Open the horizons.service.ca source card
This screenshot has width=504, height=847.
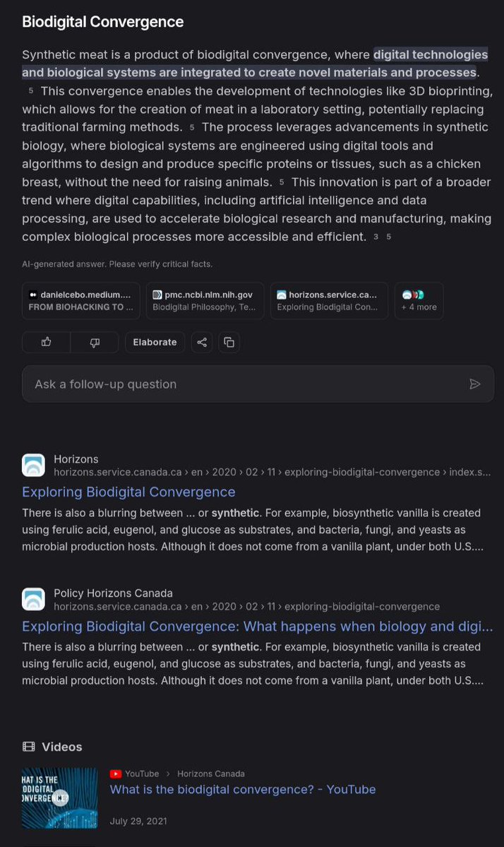[329, 301]
